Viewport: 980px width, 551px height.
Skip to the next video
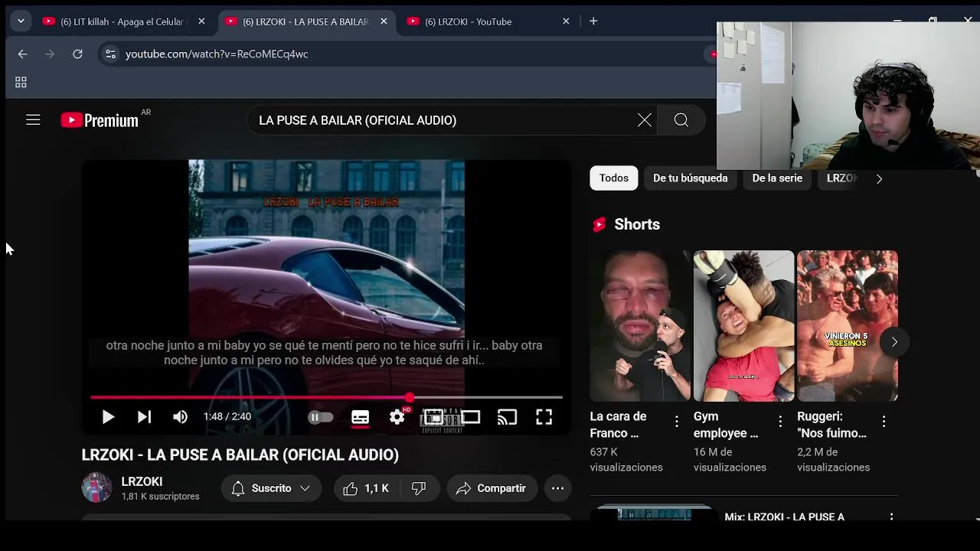pyautogui.click(x=144, y=417)
